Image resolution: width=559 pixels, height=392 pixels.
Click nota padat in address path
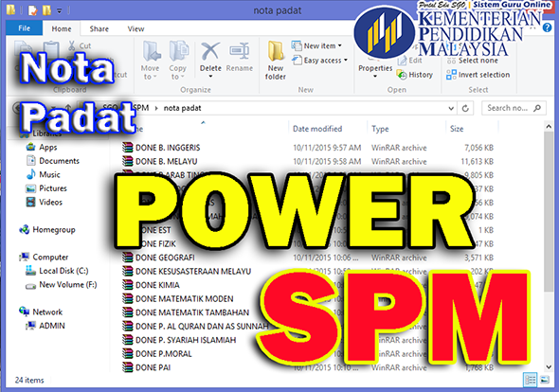(x=182, y=108)
